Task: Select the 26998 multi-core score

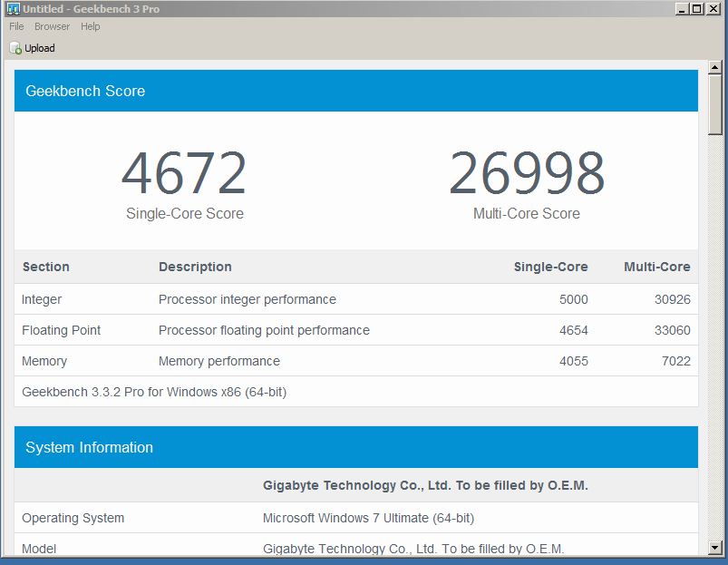Action: coord(527,172)
